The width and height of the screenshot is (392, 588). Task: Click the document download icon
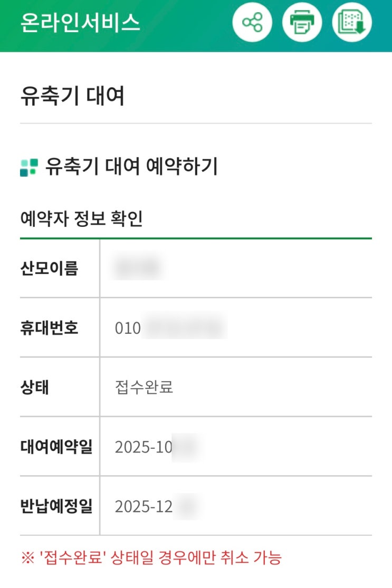coord(352,23)
